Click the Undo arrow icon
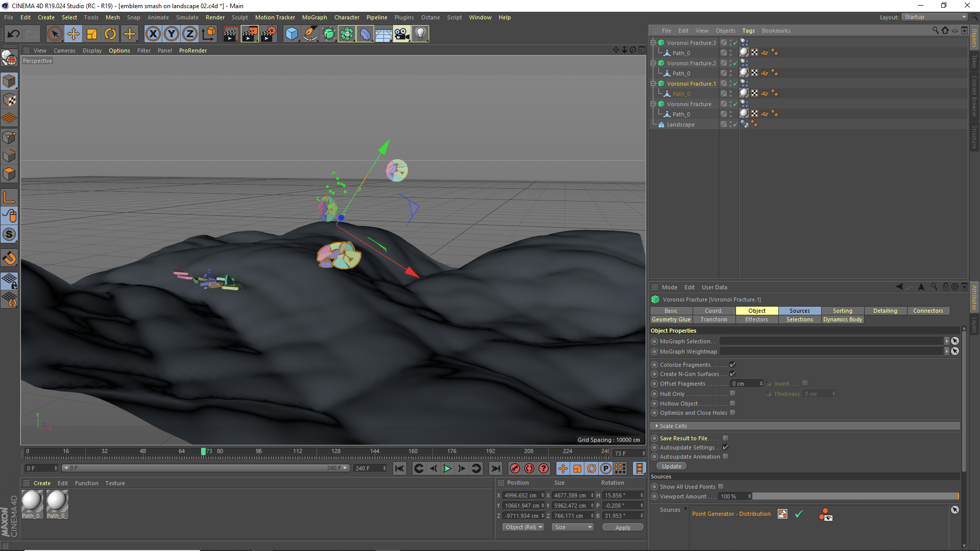Viewport: 980px width, 551px height. [14, 34]
